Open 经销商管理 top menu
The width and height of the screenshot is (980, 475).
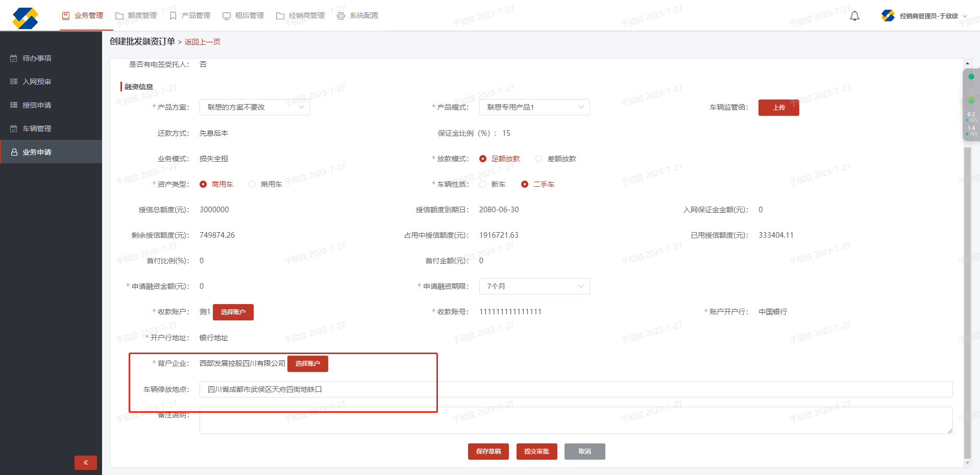pos(301,16)
